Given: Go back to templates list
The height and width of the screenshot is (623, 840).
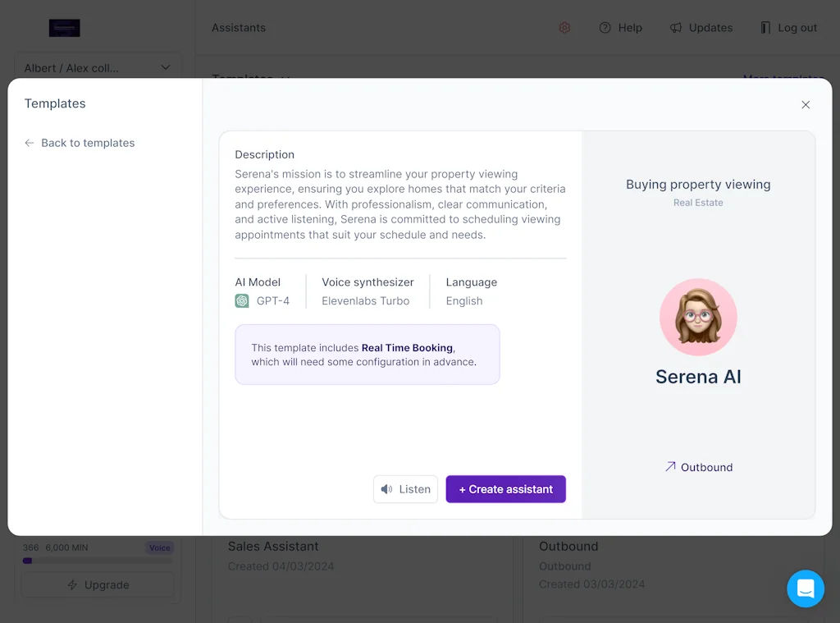Looking at the screenshot, I should coord(80,143).
